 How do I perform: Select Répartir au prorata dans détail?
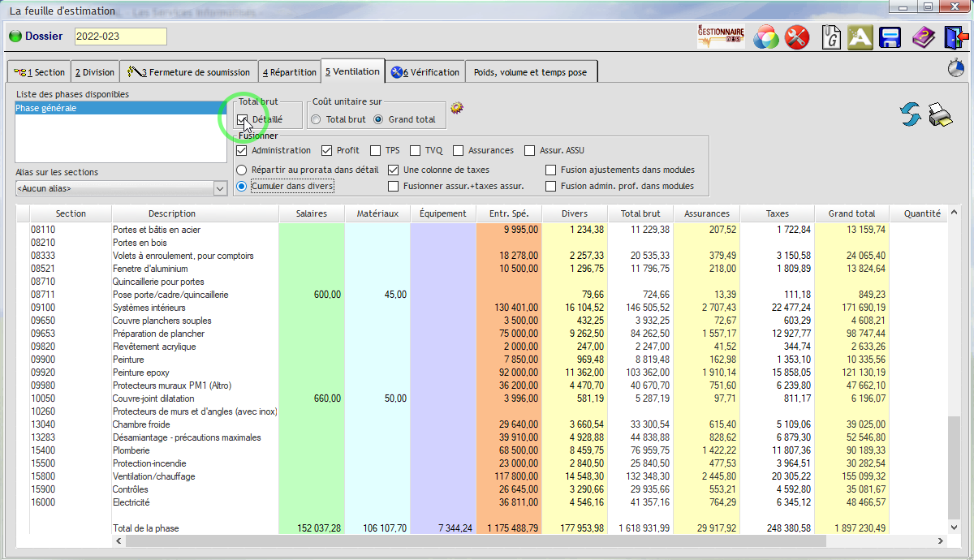point(241,170)
